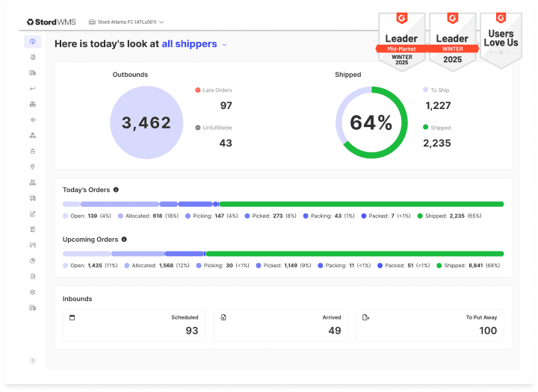Screen dimensions: 538x392
Task: Click the Outbounds 3,462 circle
Action: (x=146, y=123)
